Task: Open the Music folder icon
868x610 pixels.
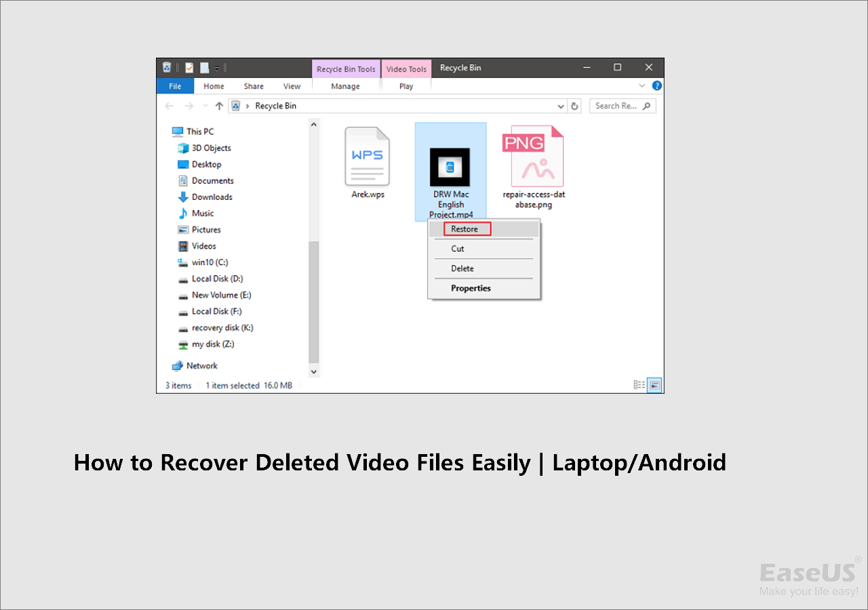Action: click(183, 213)
